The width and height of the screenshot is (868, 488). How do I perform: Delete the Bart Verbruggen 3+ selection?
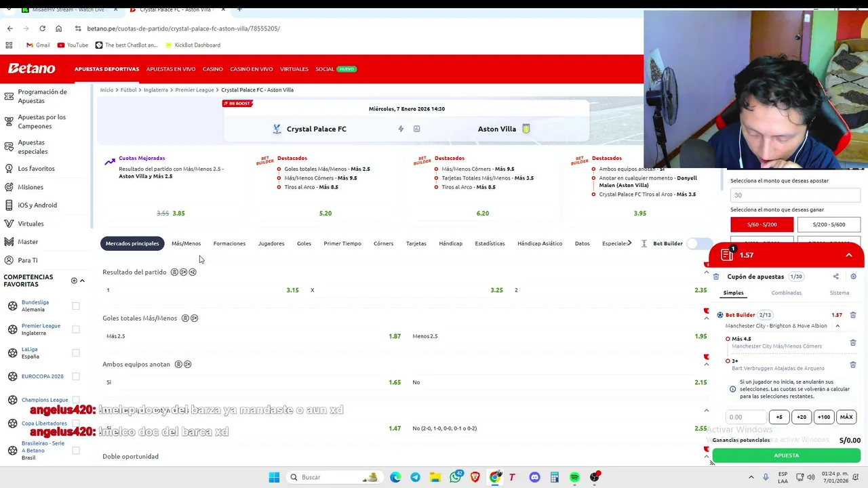click(853, 365)
